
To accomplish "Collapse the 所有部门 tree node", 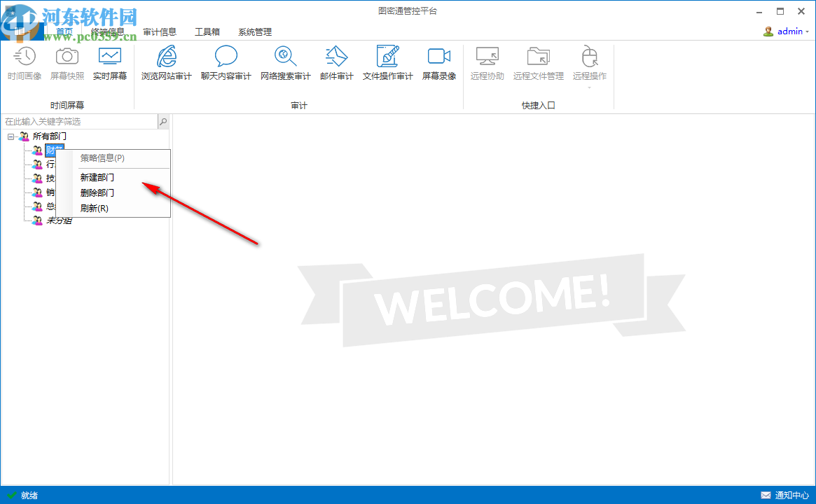I will (x=10, y=136).
